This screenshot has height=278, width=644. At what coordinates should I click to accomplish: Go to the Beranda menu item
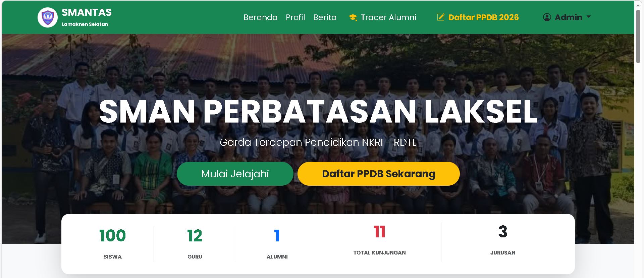260,17
